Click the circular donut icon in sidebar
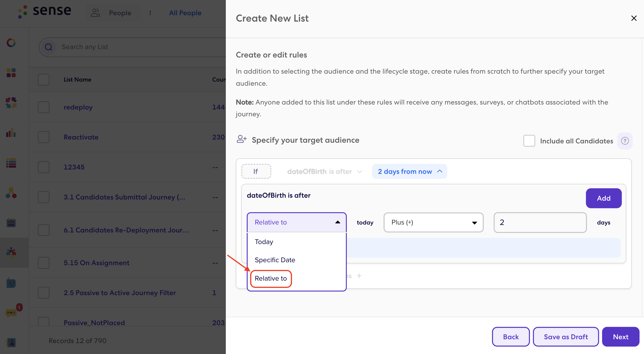Screen dimensions: 644x354 11,43
